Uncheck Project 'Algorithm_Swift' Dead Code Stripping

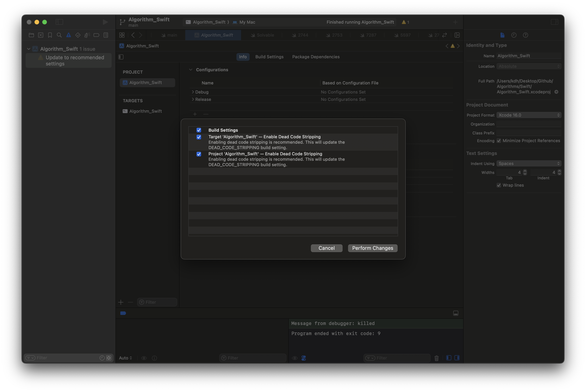pyautogui.click(x=199, y=154)
